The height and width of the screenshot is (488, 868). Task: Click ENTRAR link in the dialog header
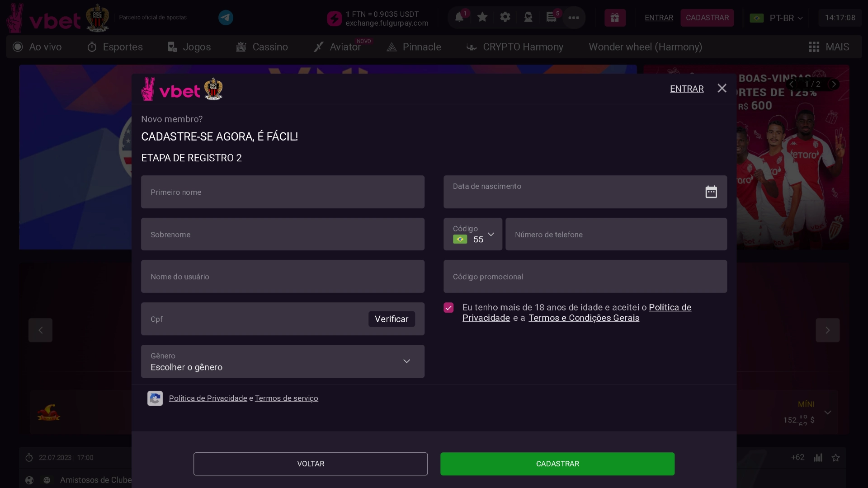[x=687, y=89]
